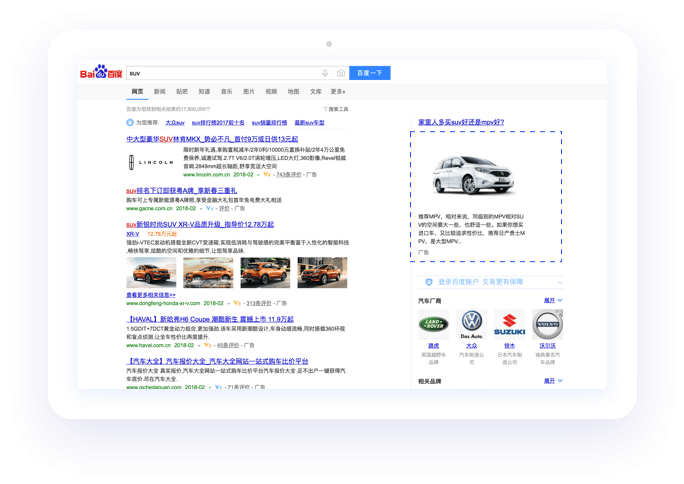The height and width of the screenshot is (484, 684).
Task: Click the microphone voice search icon
Action: [x=325, y=73]
